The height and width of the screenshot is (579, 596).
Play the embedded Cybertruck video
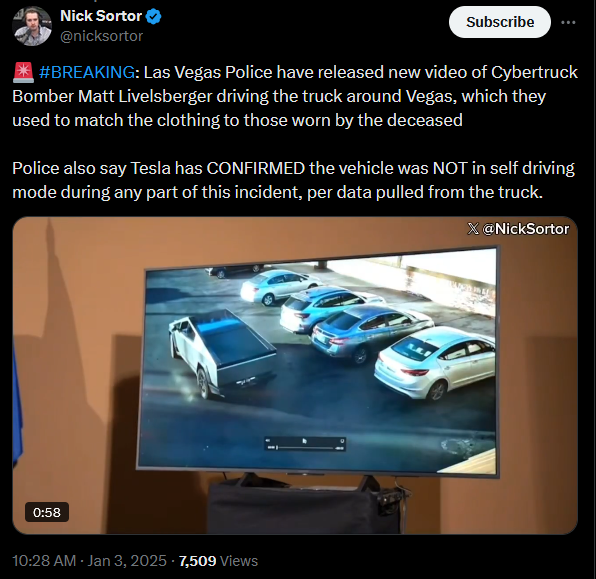(x=295, y=375)
